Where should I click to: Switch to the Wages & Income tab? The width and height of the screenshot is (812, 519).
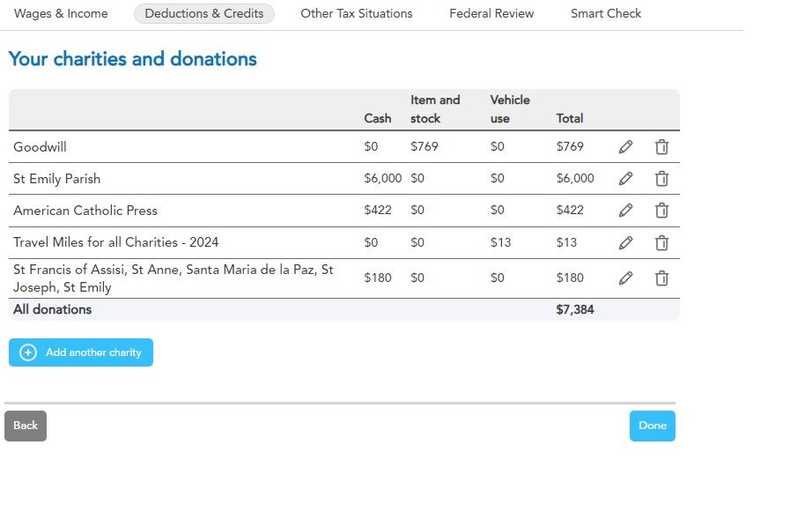[x=60, y=13]
